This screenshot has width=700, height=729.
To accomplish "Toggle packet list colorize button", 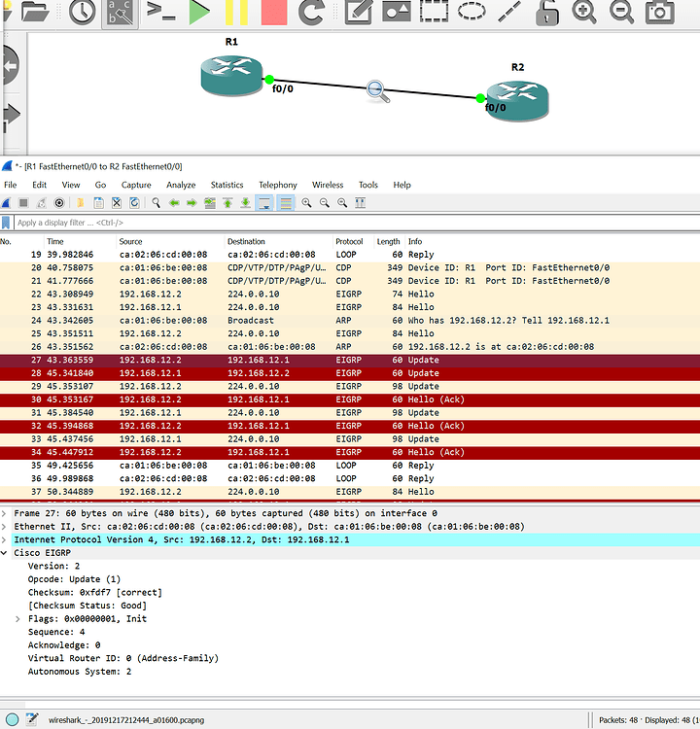I will (286, 203).
